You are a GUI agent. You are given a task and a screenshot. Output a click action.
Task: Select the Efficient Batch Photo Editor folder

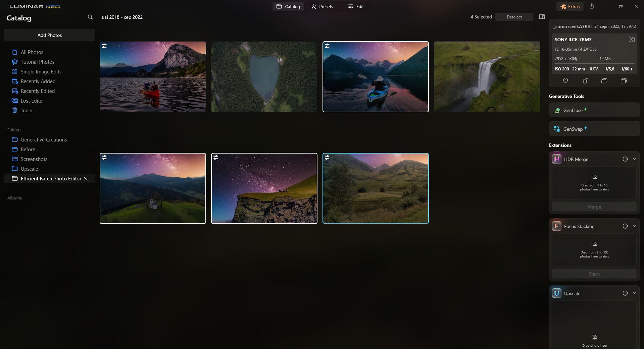click(50, 179)
